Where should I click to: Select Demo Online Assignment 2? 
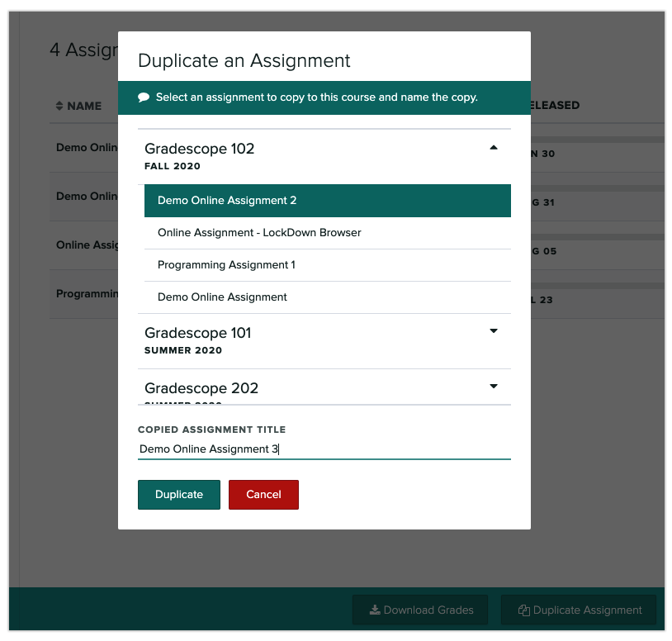pyautogui.click(x=328, y=201)
